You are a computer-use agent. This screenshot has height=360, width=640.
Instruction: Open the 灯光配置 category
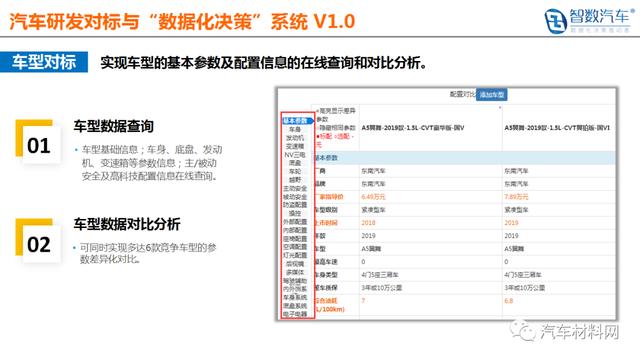(295, 255)
